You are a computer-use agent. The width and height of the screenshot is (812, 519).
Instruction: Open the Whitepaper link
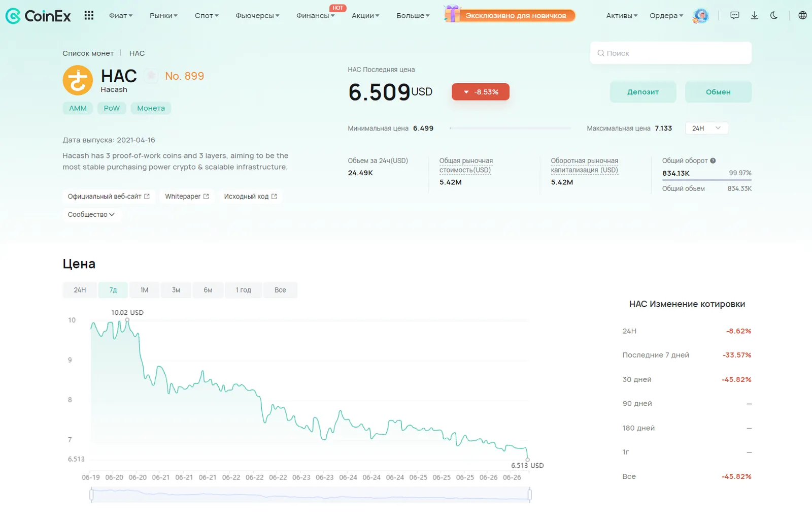coord(187,197)
